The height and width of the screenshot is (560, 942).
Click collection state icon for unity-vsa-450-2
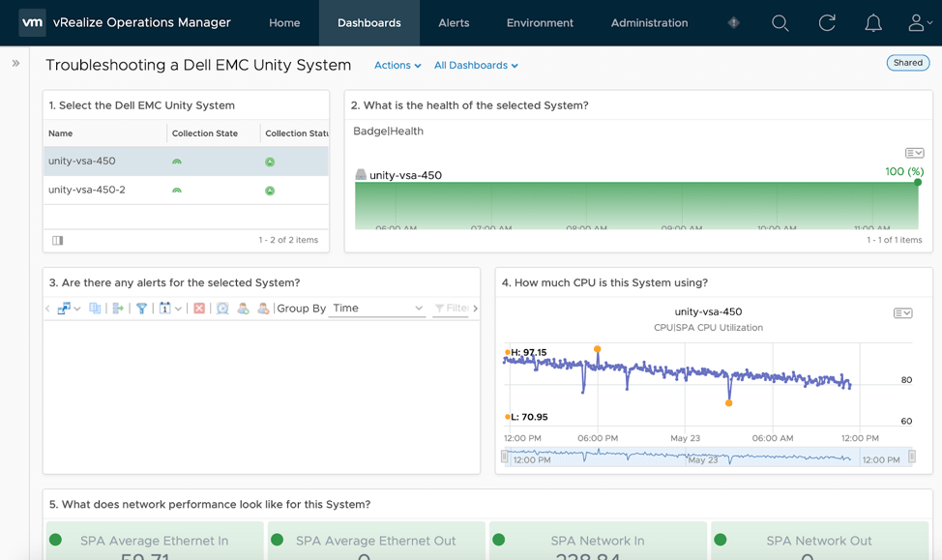tap(177, 191)
